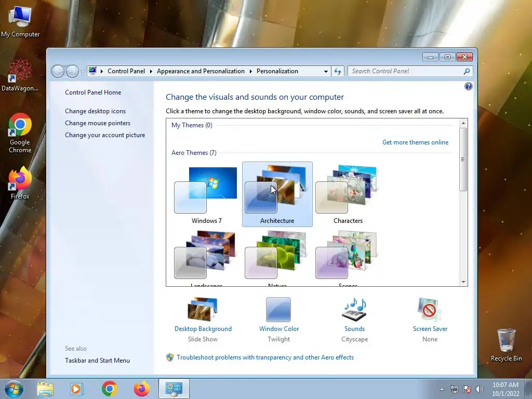Select the Landscapes theme
The width and height of the screenshot is (532, 399).
(x=207, y=258)
